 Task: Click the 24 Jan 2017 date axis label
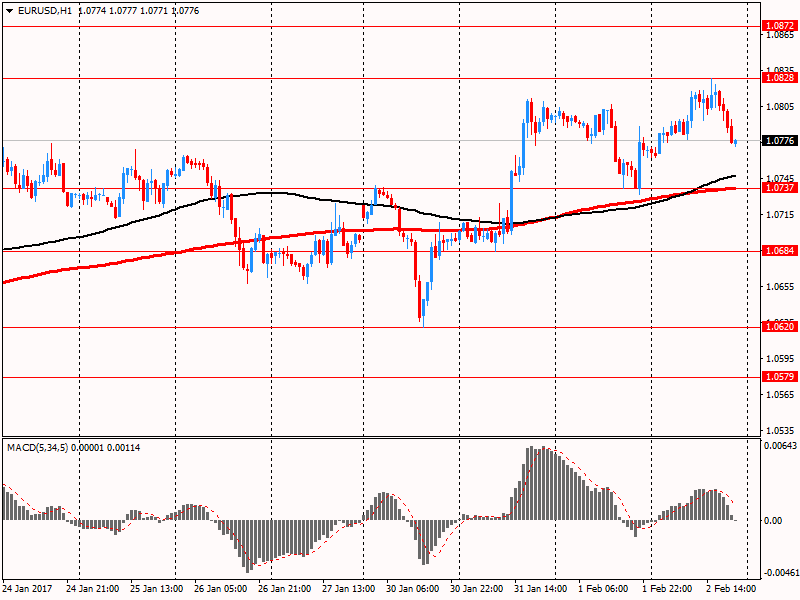30,590
